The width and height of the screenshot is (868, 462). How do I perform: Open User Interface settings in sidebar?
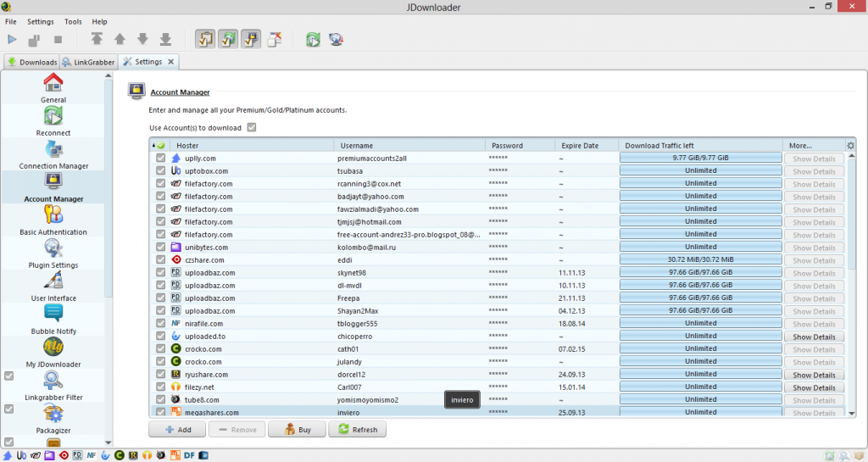(x=53, y=287)
